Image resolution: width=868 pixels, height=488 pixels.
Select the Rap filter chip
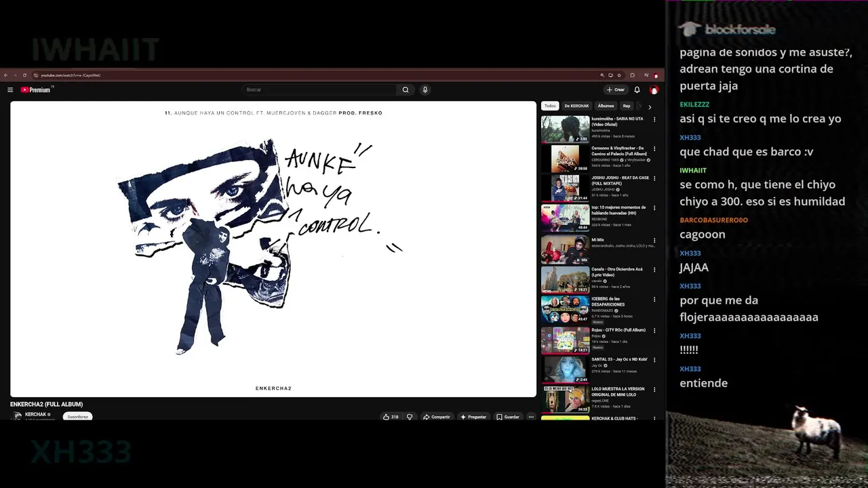tap(627, 106)
